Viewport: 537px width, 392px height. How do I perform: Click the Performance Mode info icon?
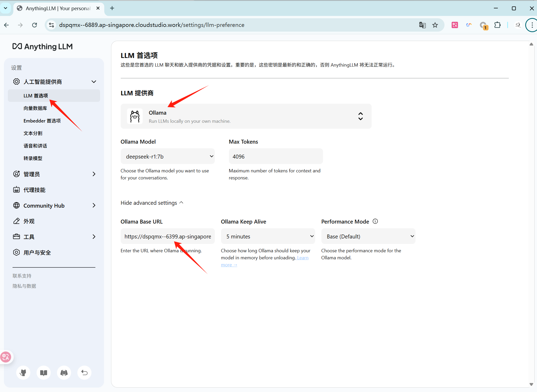coord(375,221)
